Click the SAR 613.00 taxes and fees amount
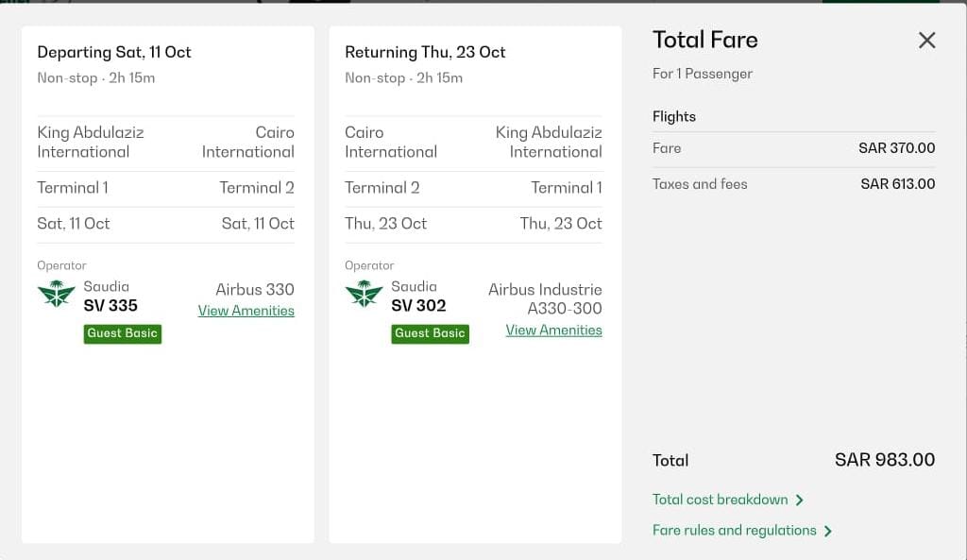967x560 pixels. click(897, 184)
